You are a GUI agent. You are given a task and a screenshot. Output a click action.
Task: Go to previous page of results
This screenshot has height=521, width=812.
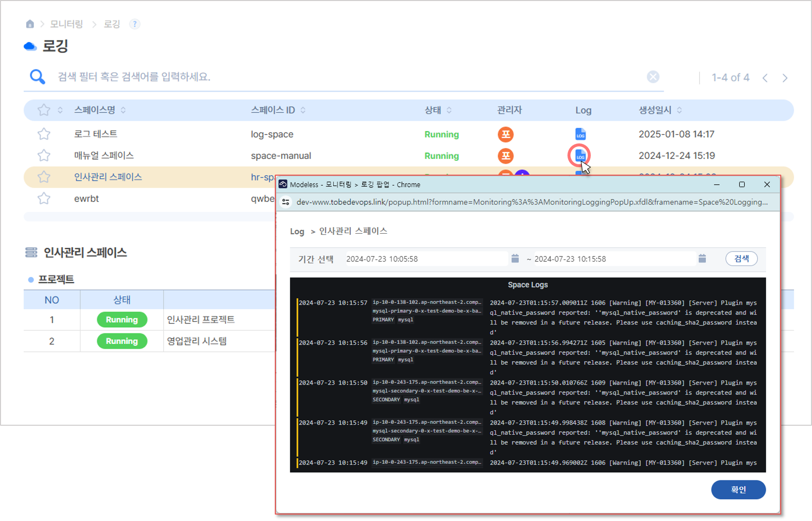tap(765, 78)
